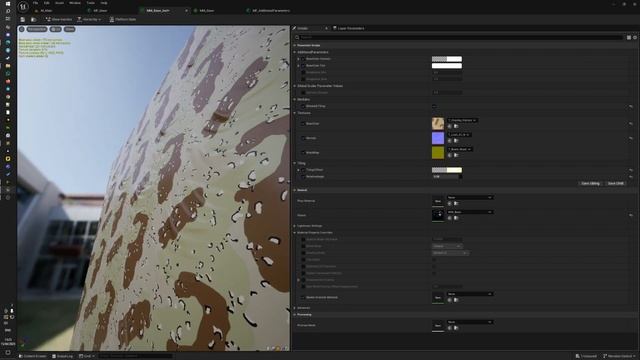This screenshot has height=360, width=640.
Task: Enable the Two Sided override checkbox
Action: coord(303,260)
